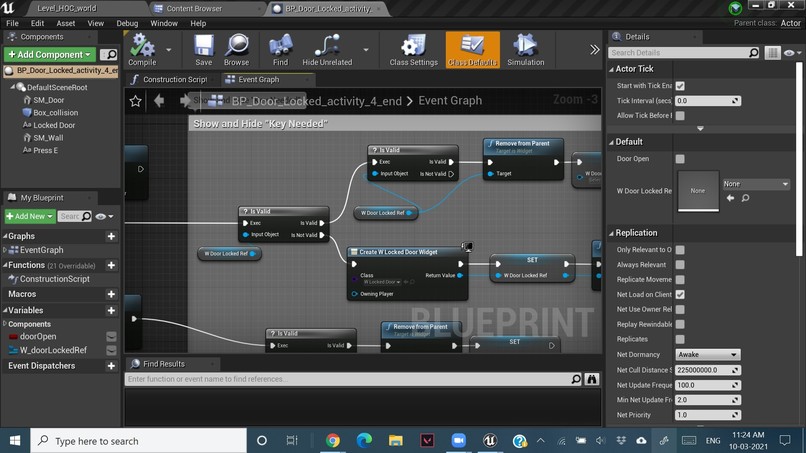Open Google Chrome from taskbar
The image size is (806, 453).
click(x=333, y=441)
